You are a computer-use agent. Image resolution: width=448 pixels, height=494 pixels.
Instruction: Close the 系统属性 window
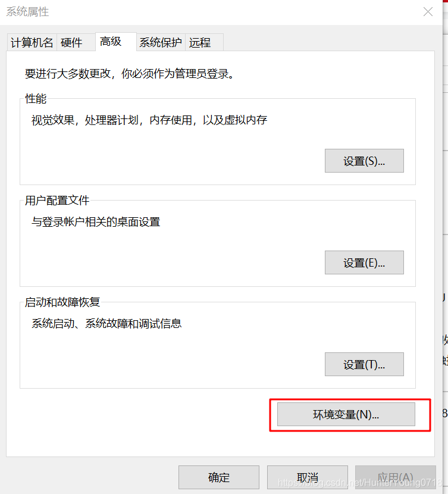(x=428, y=12)
